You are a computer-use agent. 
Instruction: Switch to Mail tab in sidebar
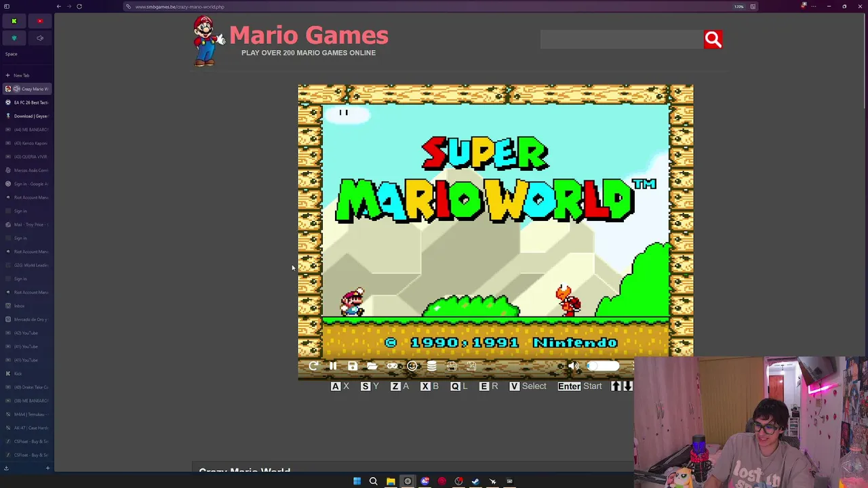click(27, 224)
